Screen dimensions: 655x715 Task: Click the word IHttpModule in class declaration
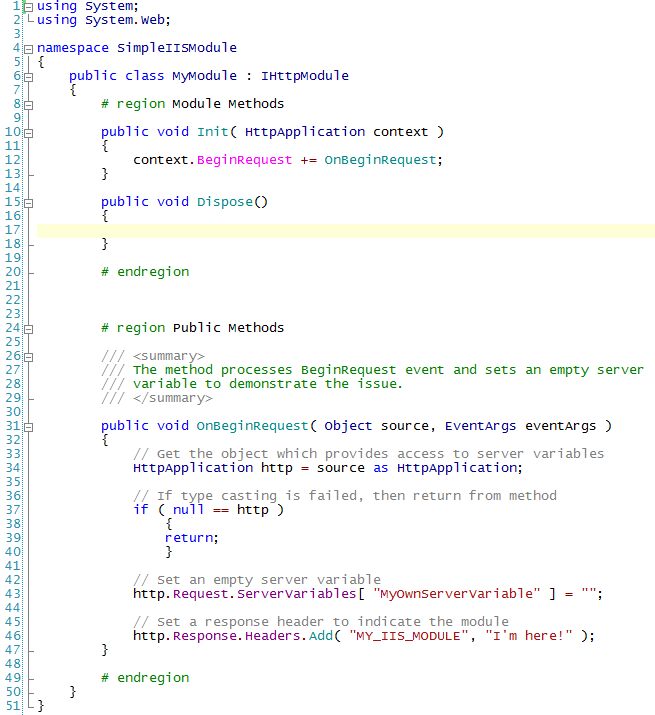pos(305,76)
